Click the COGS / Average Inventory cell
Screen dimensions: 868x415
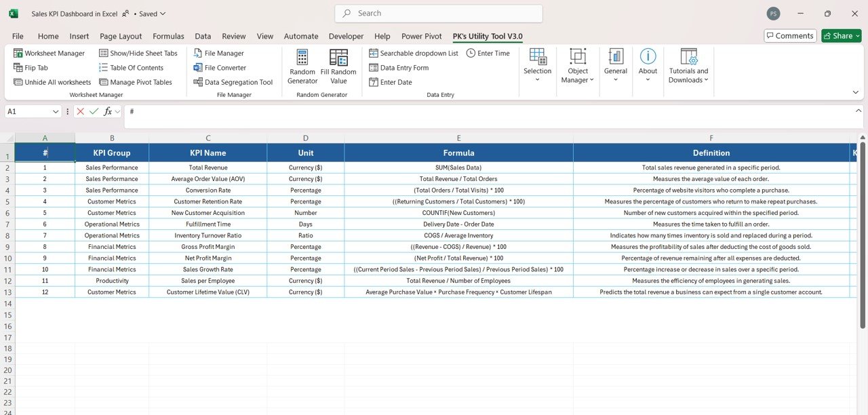click(458, 235)
